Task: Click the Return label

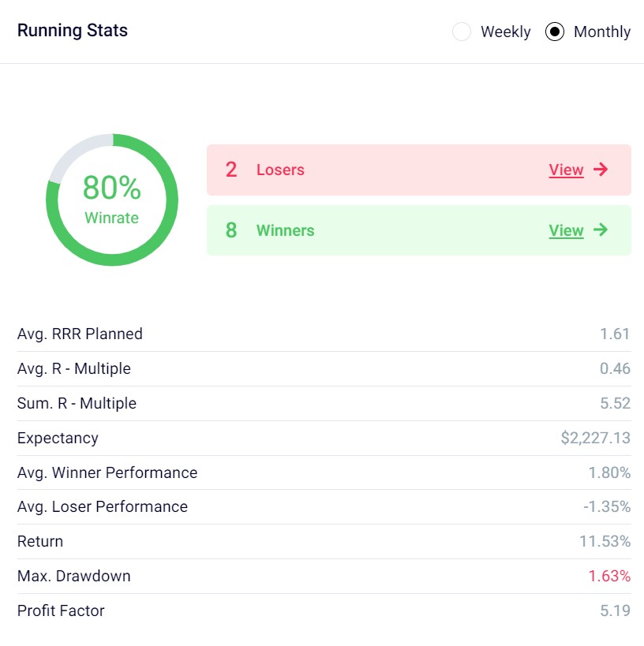Action: point(40,541)
